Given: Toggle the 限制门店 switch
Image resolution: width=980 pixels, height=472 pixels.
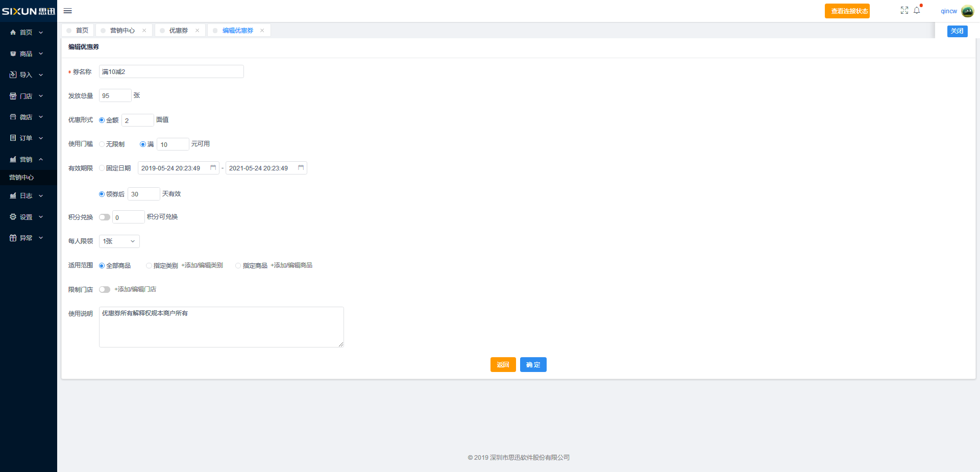Looking at the screenshot, I should click(105, 289).
